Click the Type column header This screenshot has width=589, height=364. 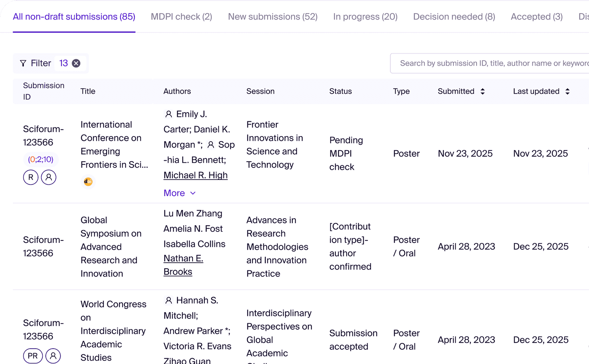pyautogui.click(x=401, y=91)
